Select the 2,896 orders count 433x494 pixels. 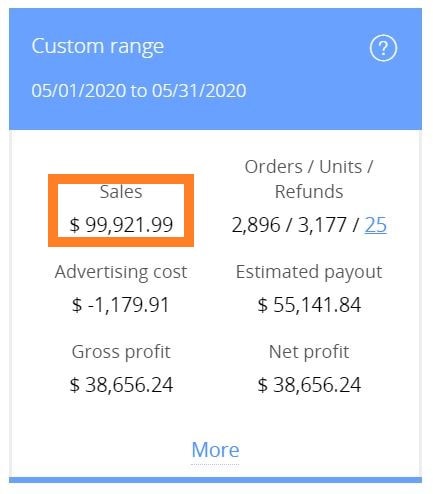tap(256, 224)
